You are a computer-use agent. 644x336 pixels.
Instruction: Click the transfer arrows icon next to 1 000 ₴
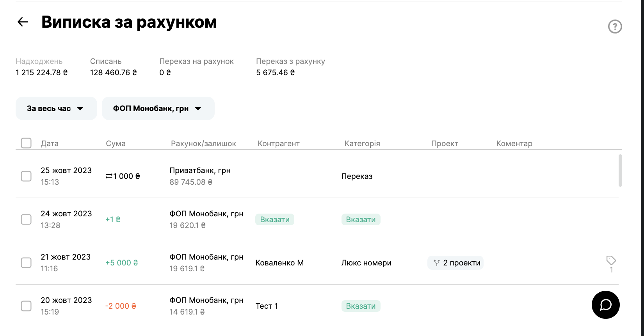click(109, 177)
